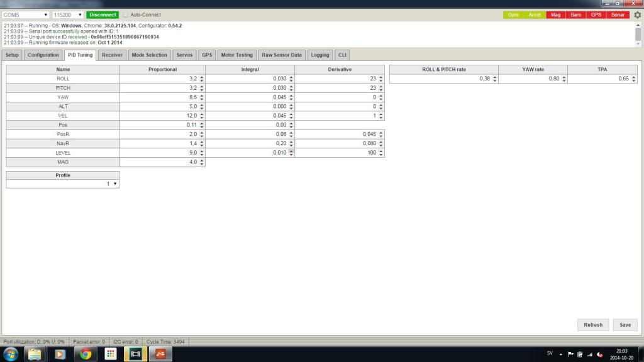Open Google Chrome from the taskbar

click(x=86, y=354)
